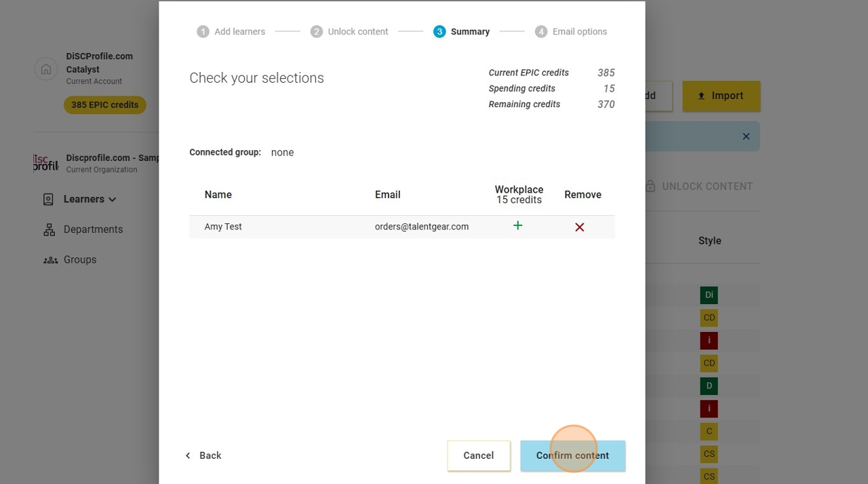Click the Discprofile organization logo
This screenshot has height=484, width=868.
45,163
